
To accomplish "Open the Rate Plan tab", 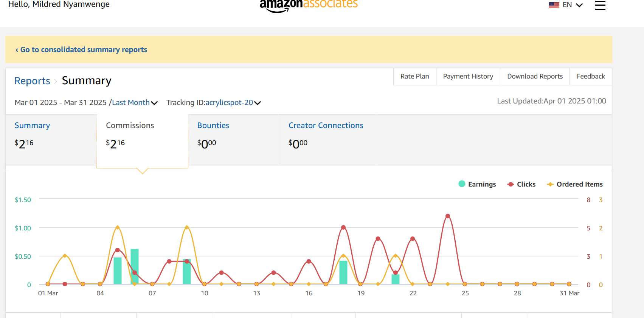I will [415, 76].
